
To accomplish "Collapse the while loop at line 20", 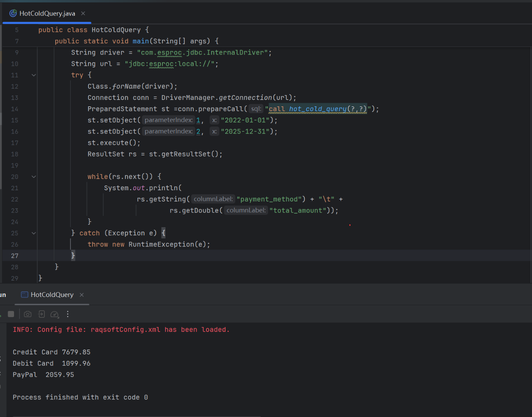I will coord(34,177).
